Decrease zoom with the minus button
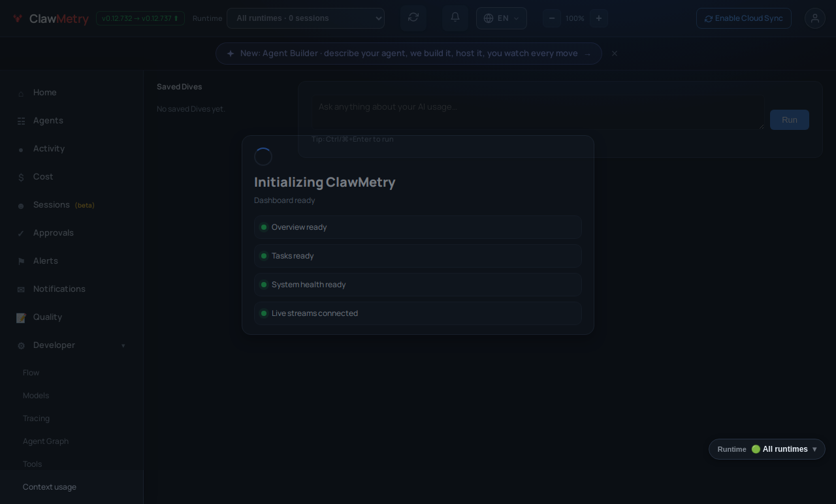The width and height of the screenshot is (836, 504). point(552,18)
